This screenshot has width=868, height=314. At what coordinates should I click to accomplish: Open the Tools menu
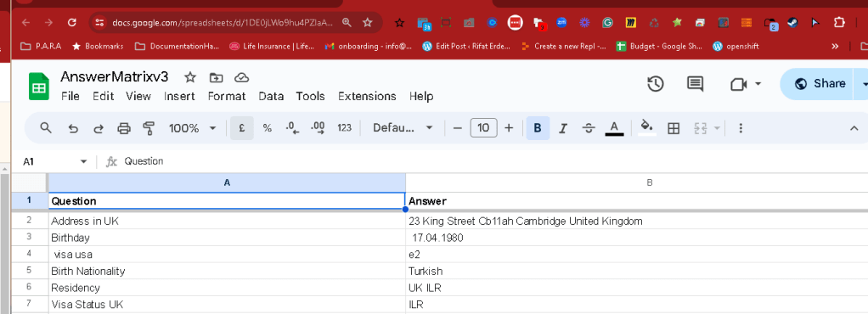(x=310, y=96)
